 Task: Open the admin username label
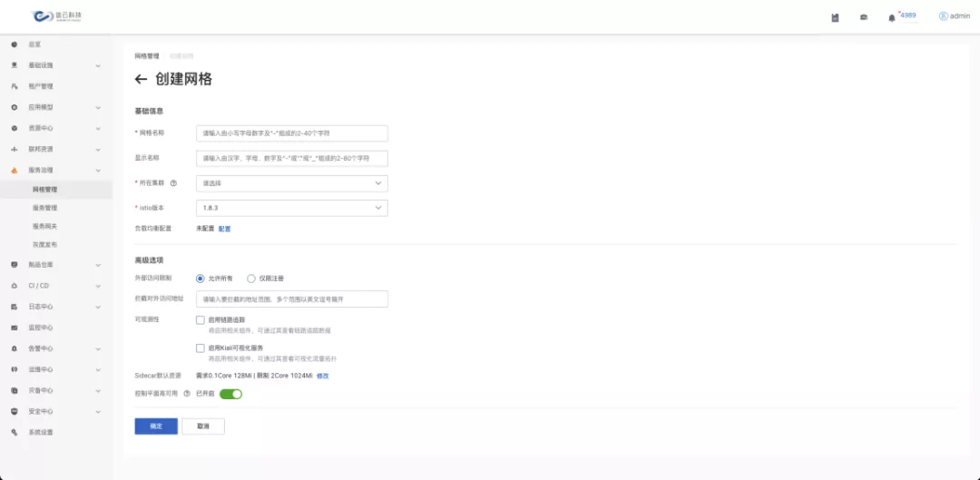(x=960, y=16)
